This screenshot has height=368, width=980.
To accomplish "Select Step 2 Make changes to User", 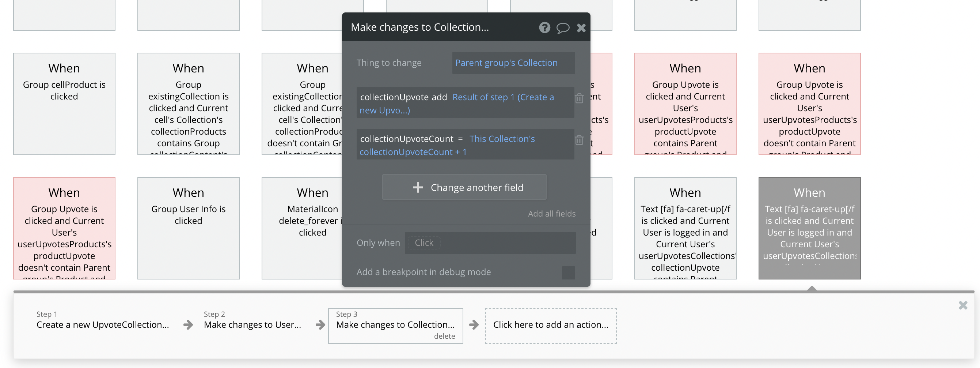I will coord(252,324).
